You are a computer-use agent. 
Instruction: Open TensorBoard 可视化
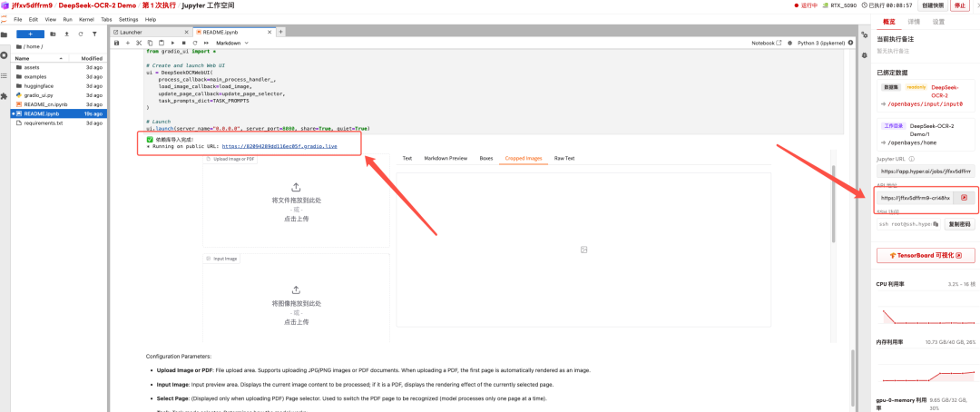(x=925, y=256)
